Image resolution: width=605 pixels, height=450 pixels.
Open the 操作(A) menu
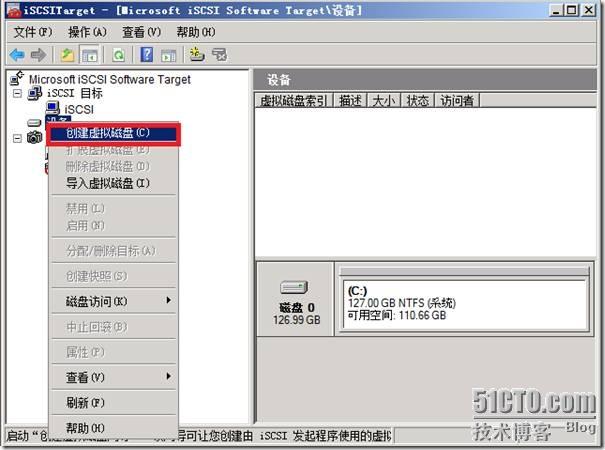[x=87, y=32]
